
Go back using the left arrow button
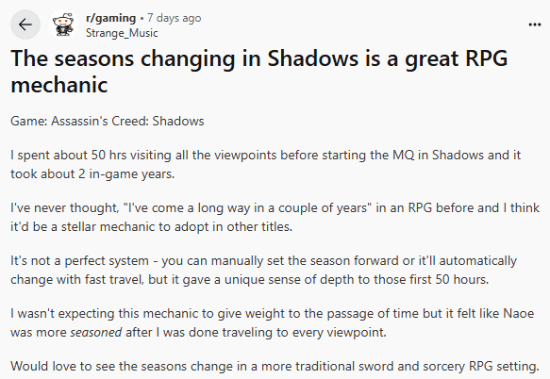pyautogui.click(x=25, y=25)
